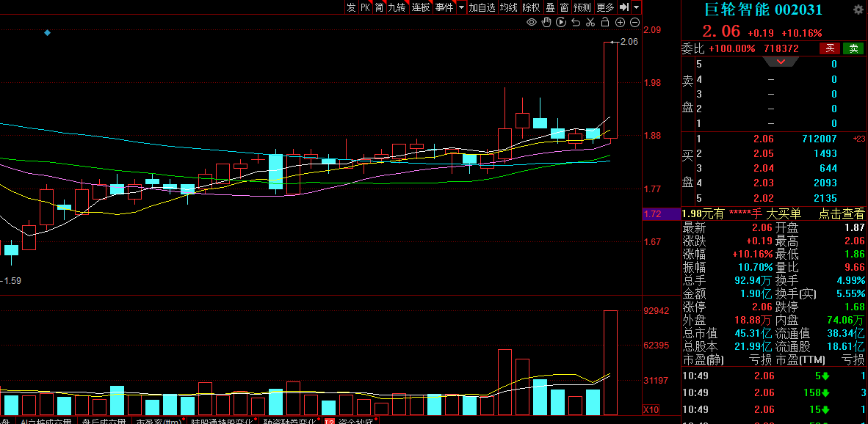Viewport: 868px width, 424px height.
Task: Select the 资金抄底 tab
Action: coord(354,420)
